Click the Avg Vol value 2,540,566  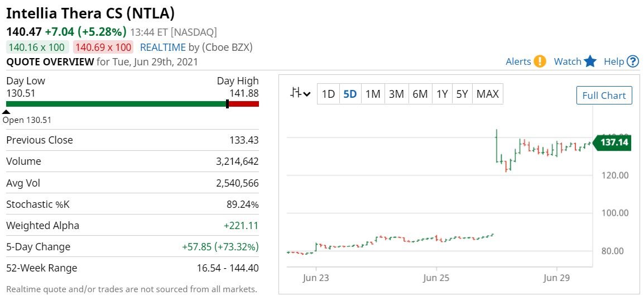[237, 183]
